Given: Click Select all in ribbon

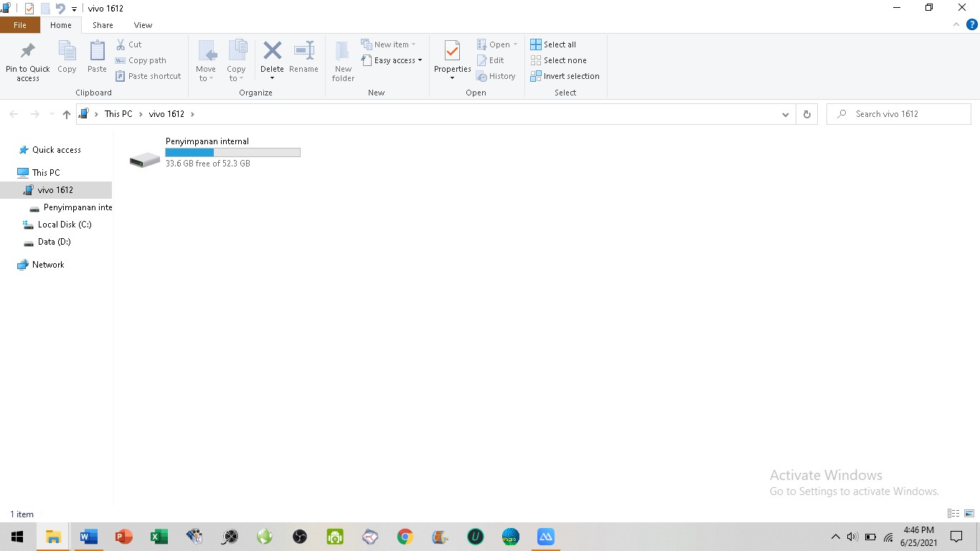Looking at the screenshot, I should pos(553,44).
